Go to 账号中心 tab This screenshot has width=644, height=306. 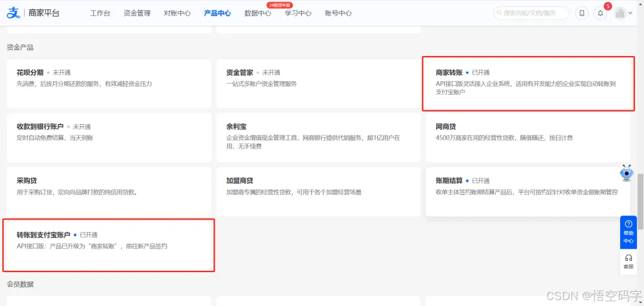pyautogui.click(x=338, y=13)
